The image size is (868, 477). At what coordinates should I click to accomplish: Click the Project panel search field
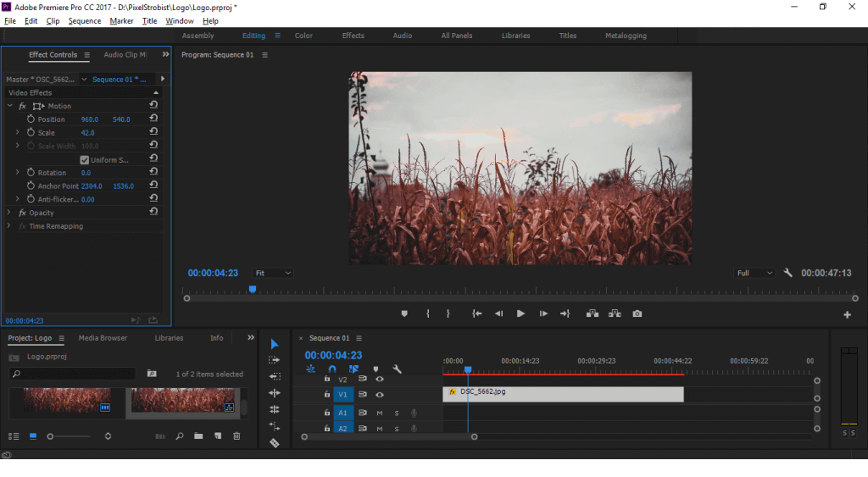point(72,374)
